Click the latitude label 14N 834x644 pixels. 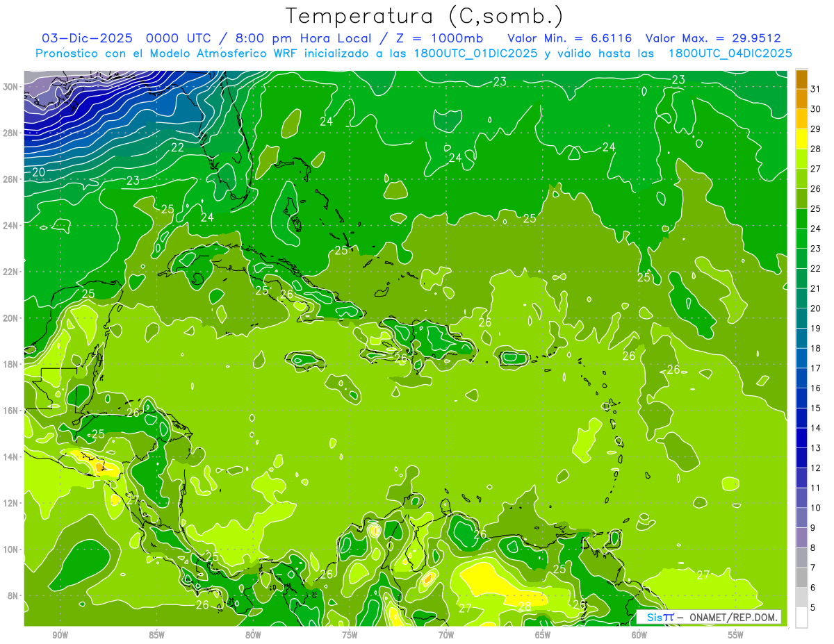10,456
